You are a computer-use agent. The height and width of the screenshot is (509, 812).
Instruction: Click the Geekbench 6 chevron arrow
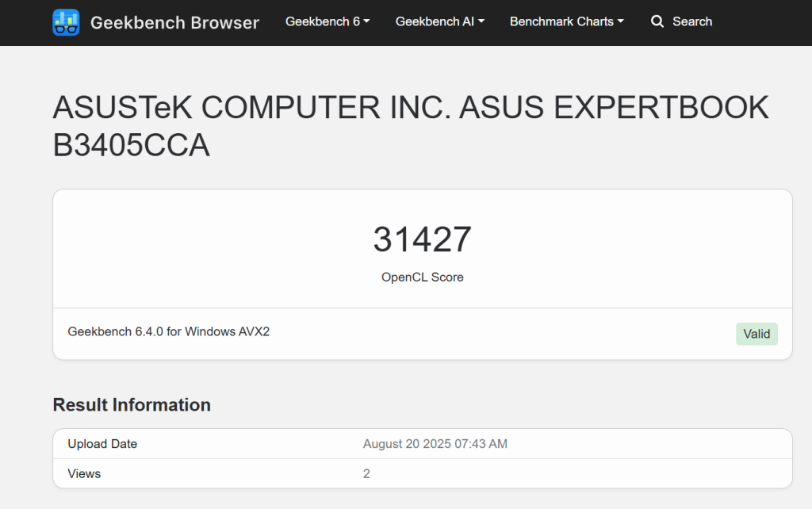366,21
